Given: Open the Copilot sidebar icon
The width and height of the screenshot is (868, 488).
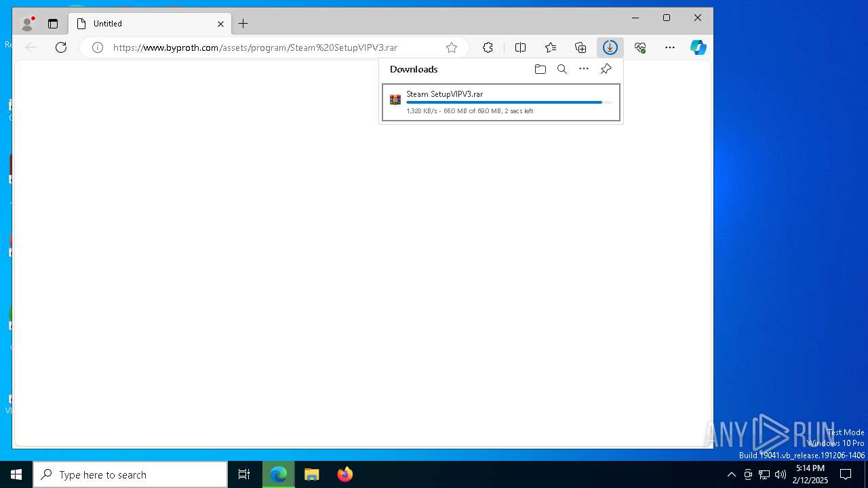Looking at the screenshot, I should (698, 47).
